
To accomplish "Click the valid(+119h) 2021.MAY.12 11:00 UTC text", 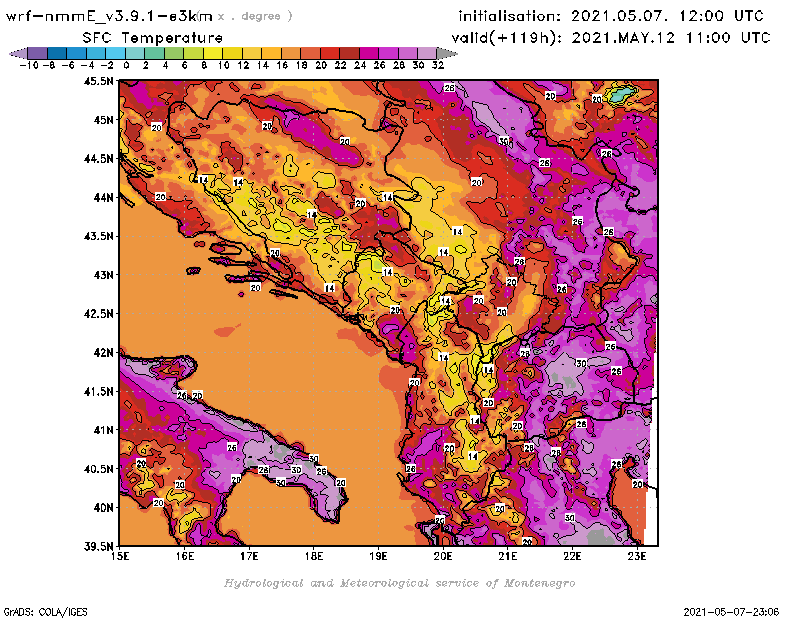I will [611, 38].
